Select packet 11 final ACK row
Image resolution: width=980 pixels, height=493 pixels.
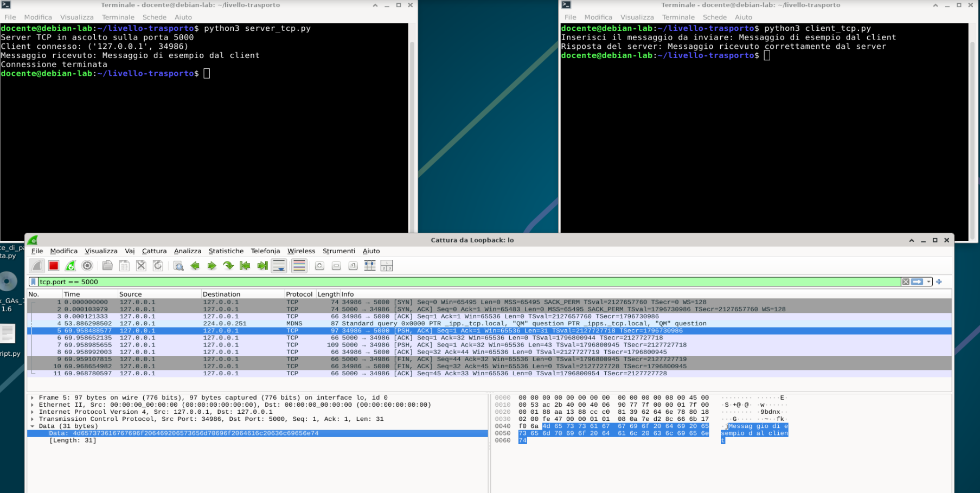[x=489, y=373]
